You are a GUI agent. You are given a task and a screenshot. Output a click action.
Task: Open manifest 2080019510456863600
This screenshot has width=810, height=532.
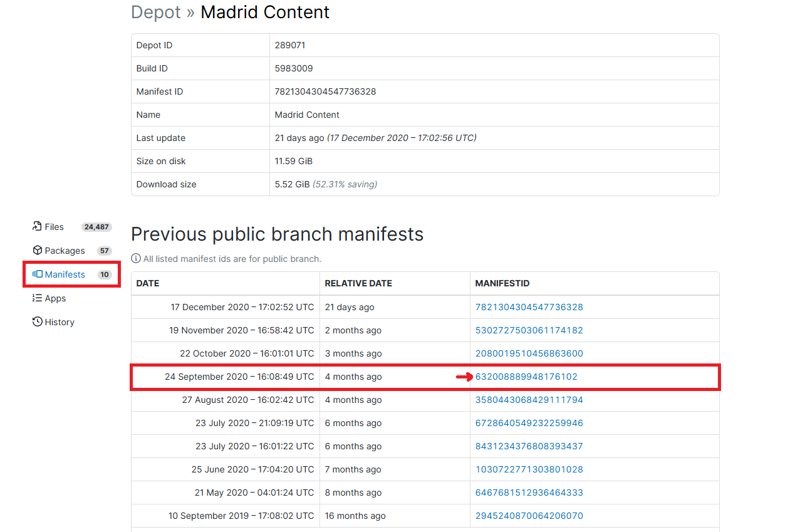point(529,353)
